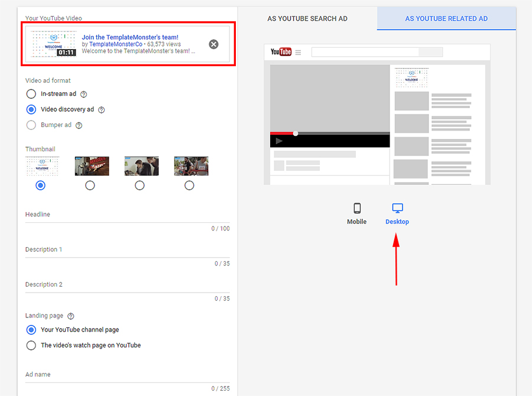Click the selected video thumbnail showing 01:11

tap(54, 44)
